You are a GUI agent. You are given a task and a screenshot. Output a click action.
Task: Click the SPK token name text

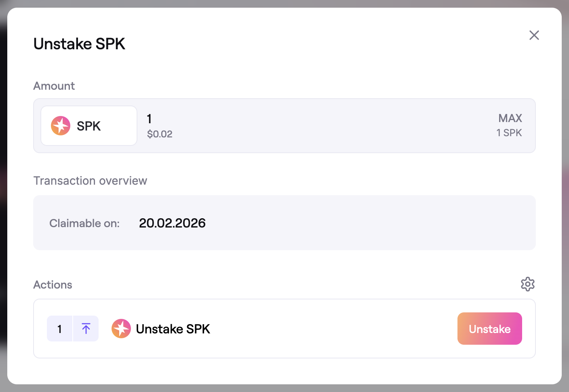[89, 126]
